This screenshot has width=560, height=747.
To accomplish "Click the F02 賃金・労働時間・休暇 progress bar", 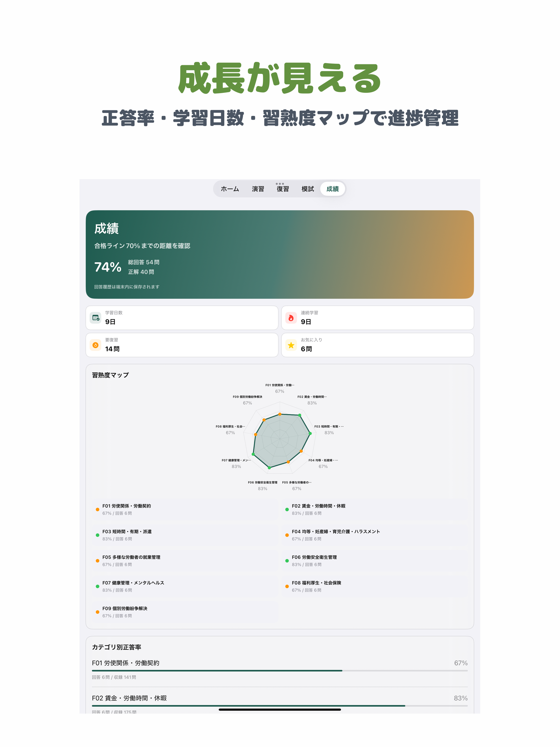I will point(280,706).
